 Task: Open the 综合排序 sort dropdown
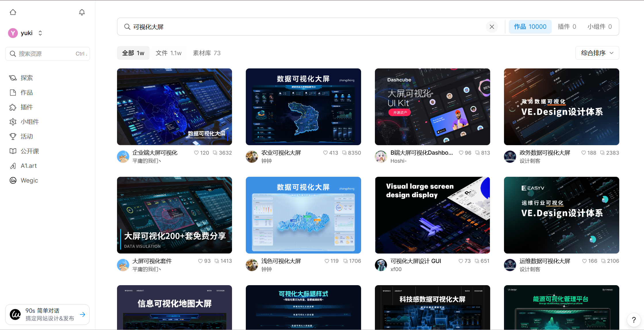[x=597, y=53]
